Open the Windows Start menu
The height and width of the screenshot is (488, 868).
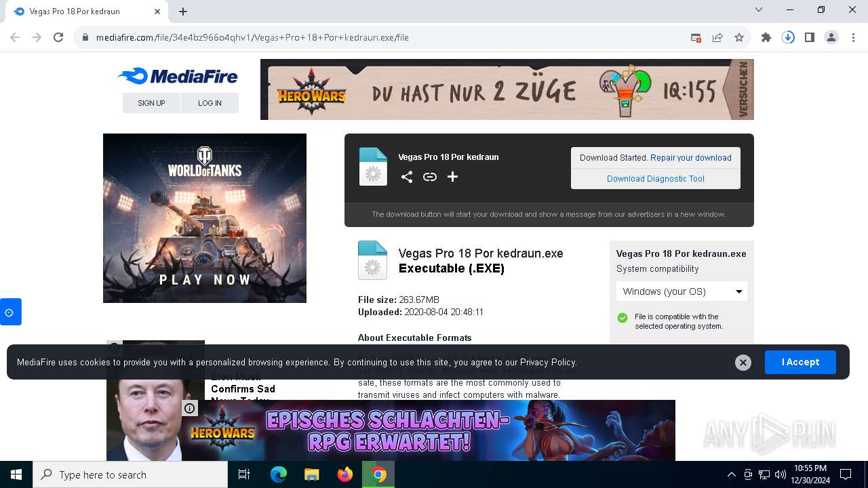tap(16, 474)
